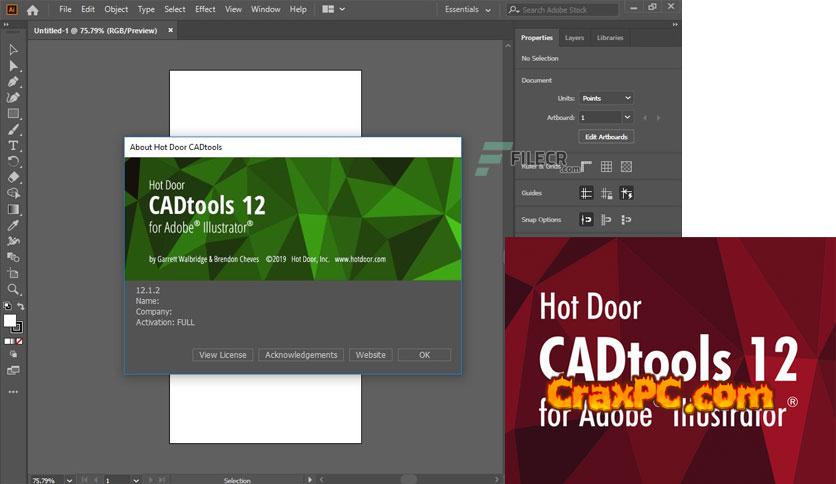Screen dimensions: 836x484
Task: Toggle Show Rulers in Properties
Action: pos(586,166)
